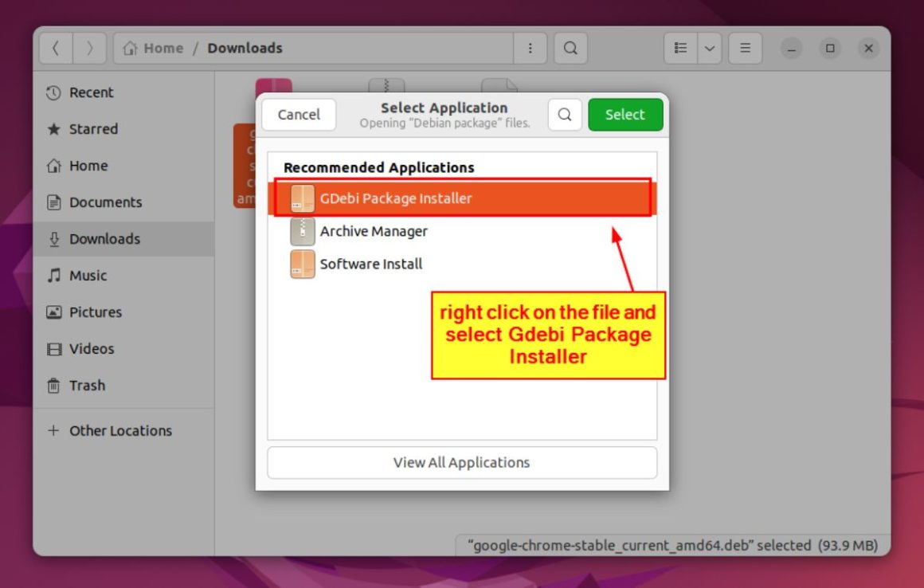The height and width of the screenshot is (588, 924).
Task: Select the Software Install icon
Action: [x=302, y=264]
